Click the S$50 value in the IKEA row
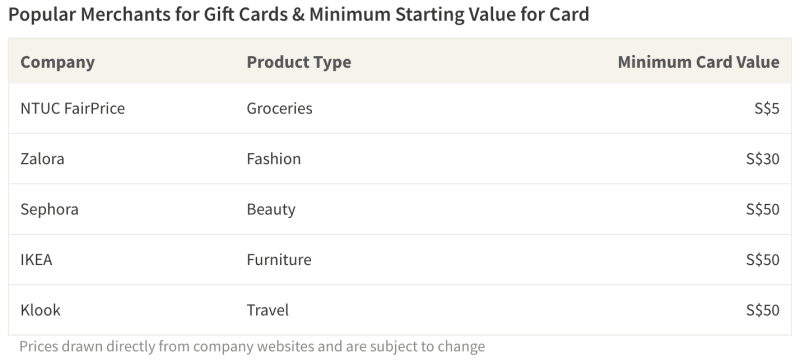 click(763, 260)
